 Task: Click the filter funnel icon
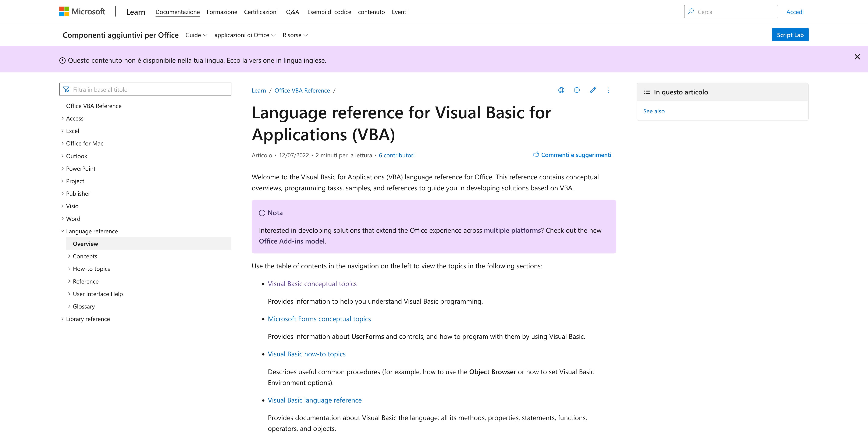[x=66, y=89]
